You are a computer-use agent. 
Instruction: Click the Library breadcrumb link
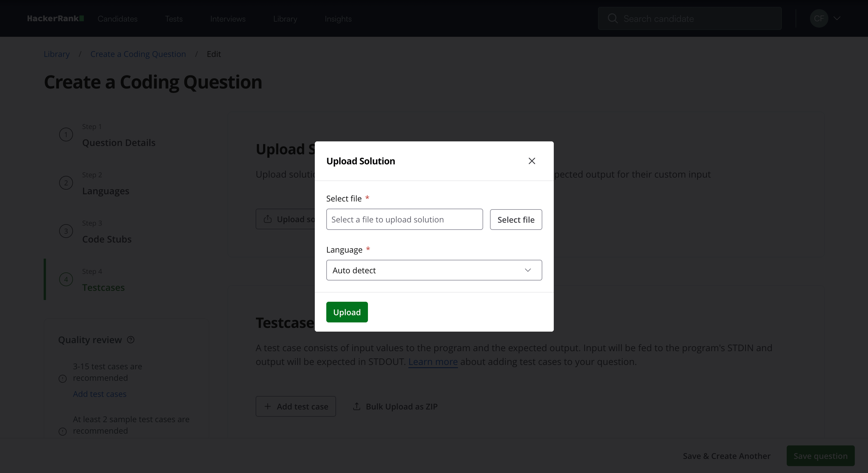pos(57,54)
